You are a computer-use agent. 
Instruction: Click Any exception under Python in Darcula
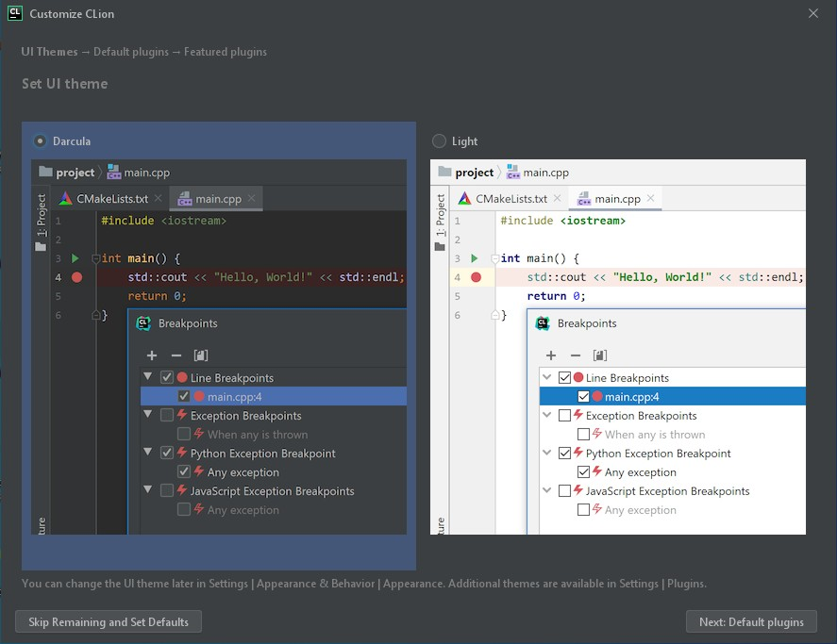click(243, 472)
